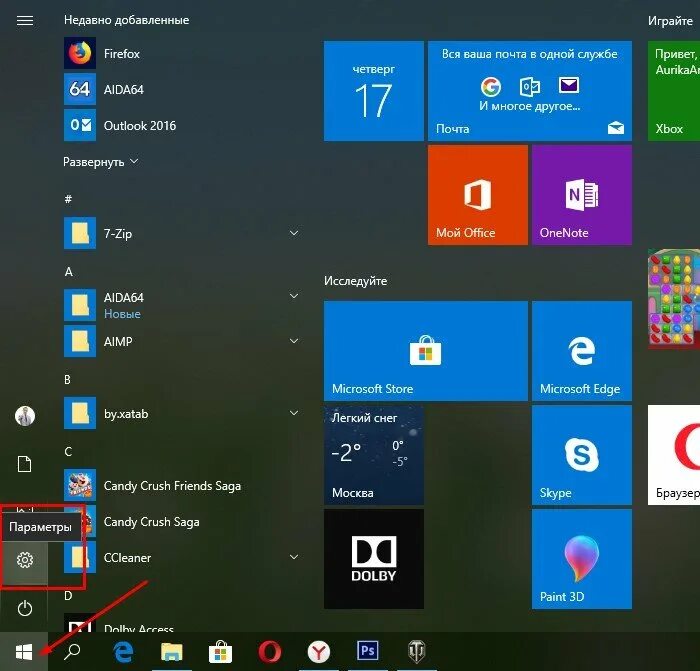Expand the CCleaner folder chevron
Screen dimensions: 700x671
point(294,557)
